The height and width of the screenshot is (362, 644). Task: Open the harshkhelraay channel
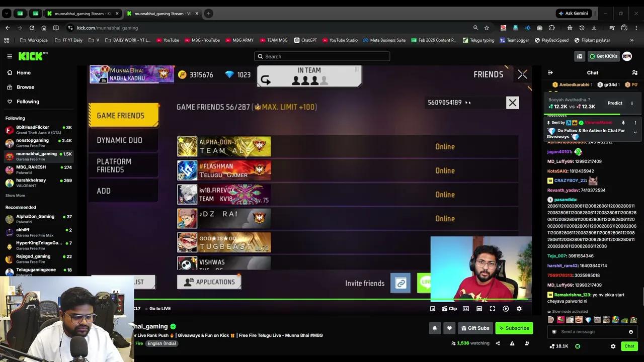click(x=39, y=183)
